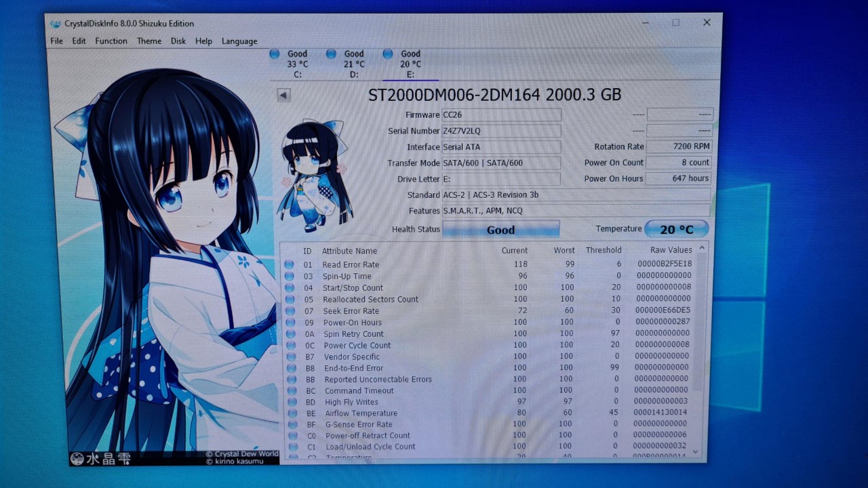The height and width of the screenshot is (488, 868).
Task: Click the Good health lamp for drive C:
Action: [x=274, y=54]
